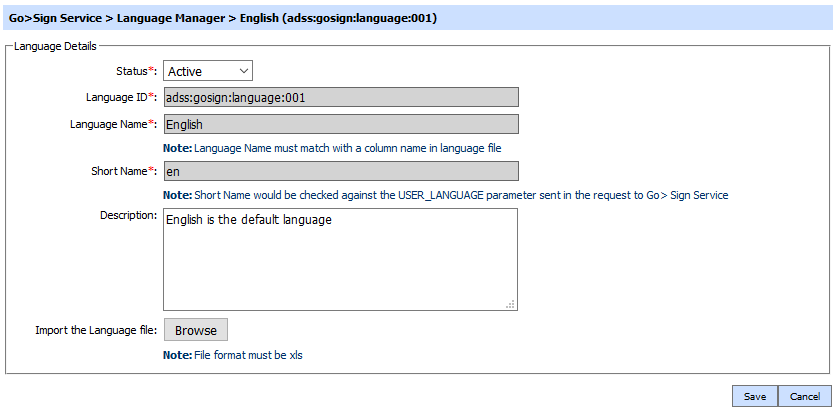Click the note about the USER_LANGUAGE parameter
The height and width of the screenshot is (411, 836).
445,195
